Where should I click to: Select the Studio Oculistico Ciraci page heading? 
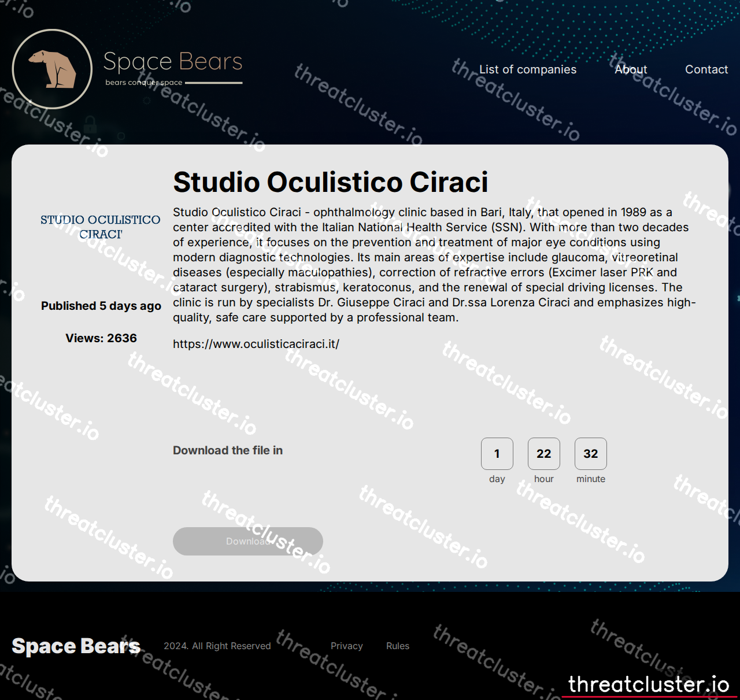331,182
